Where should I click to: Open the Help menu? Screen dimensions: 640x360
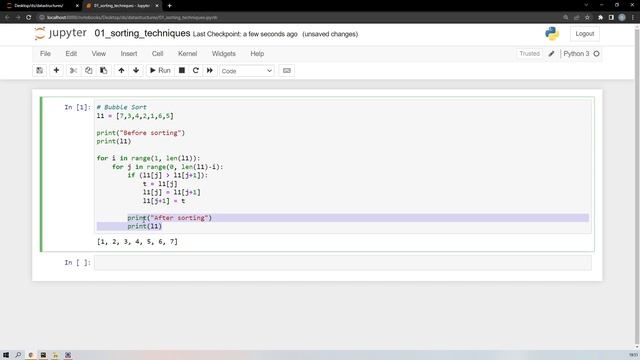tap(257, 53)
